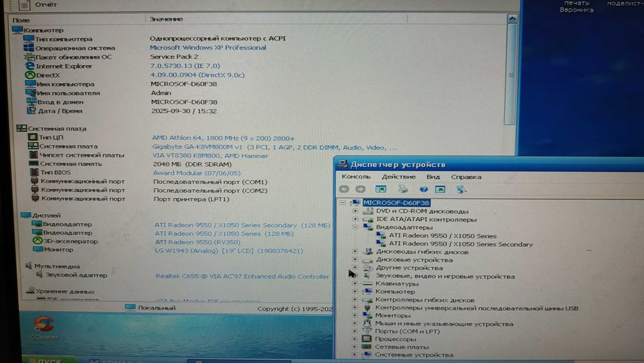Open the AMD Athlon 64 CPU link
The height and width of the screenshot is (363, 644).
pos(223,138)
